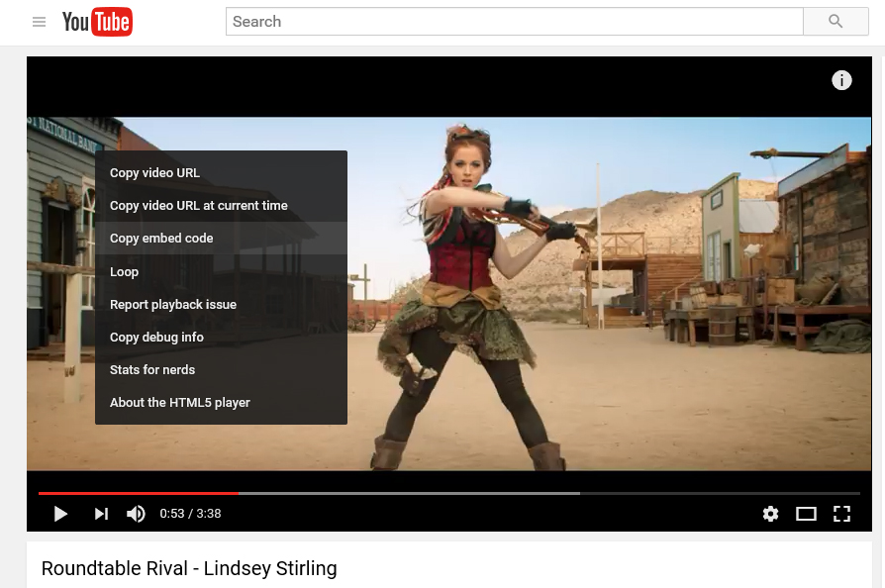Skip to the next video
885x588 pixels.
[101, 514]
